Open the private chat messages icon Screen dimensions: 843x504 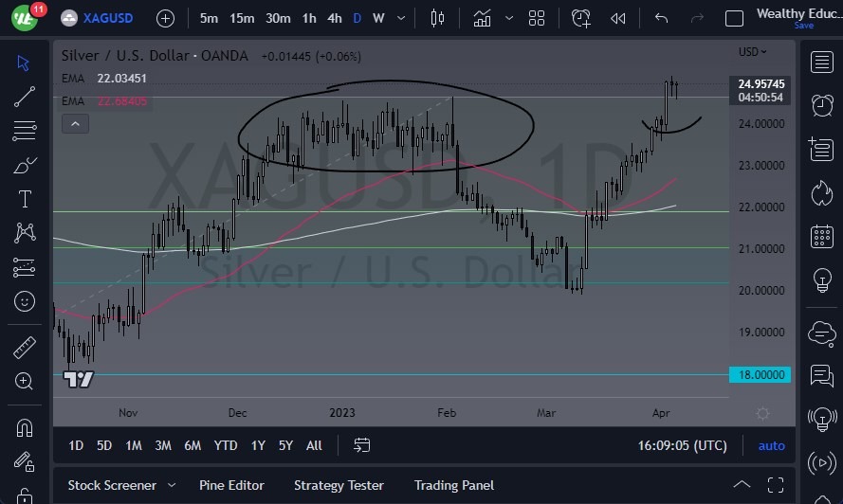click(x=822, y=375)
